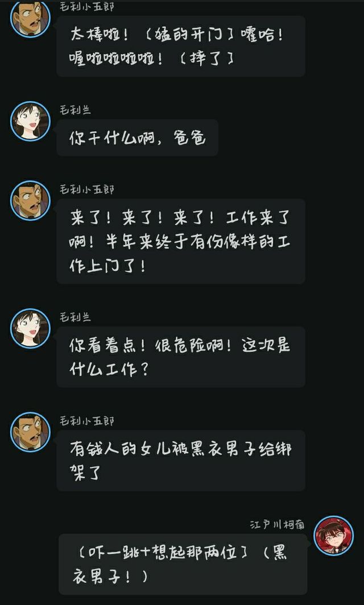Click 毛利兰 name above 你干什么啊 message
The height and width of the screenshot is (605, 364).
pyautogui.click(x=75, y=110)
